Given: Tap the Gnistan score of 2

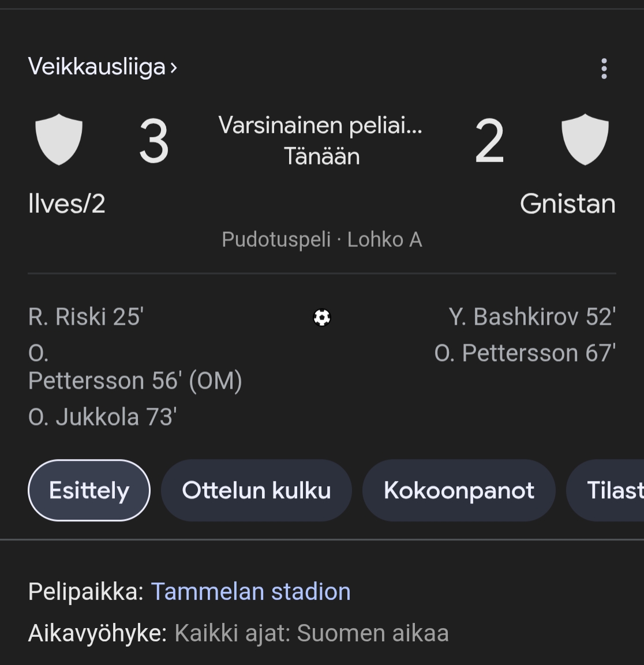Looking at the screenshot, I should click(489, 142).
